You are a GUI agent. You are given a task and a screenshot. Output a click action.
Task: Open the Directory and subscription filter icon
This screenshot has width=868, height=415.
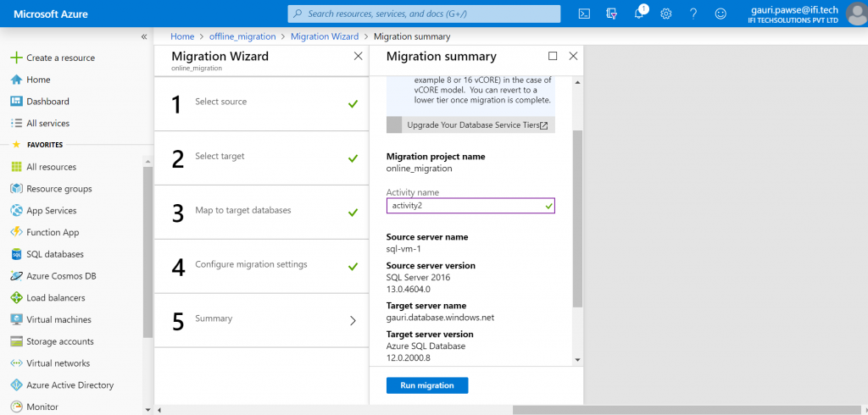(x=611, y=14)
